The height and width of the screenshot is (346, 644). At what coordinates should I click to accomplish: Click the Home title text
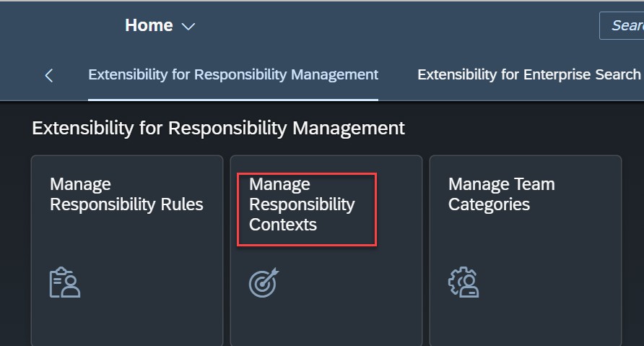click(149, 25)
